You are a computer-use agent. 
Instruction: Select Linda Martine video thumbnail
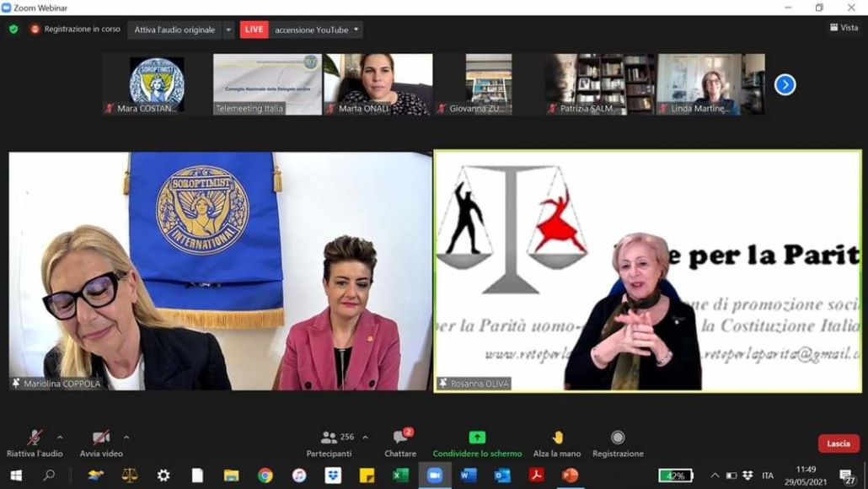(710, 84)
